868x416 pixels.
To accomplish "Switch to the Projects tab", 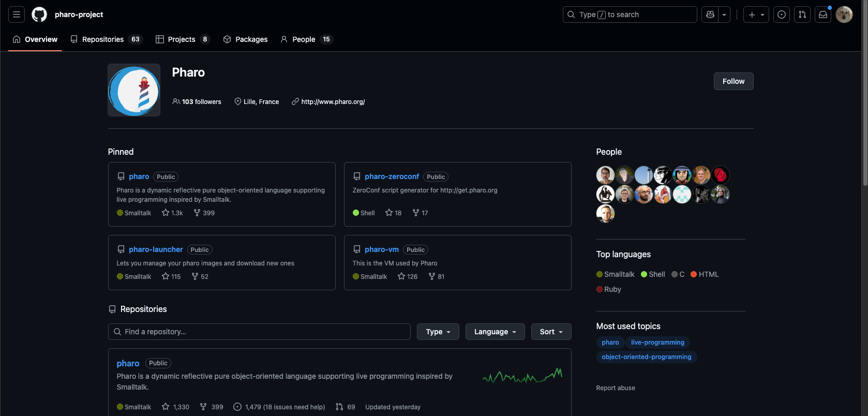I will pyautogui.click(x=183, y=39).
